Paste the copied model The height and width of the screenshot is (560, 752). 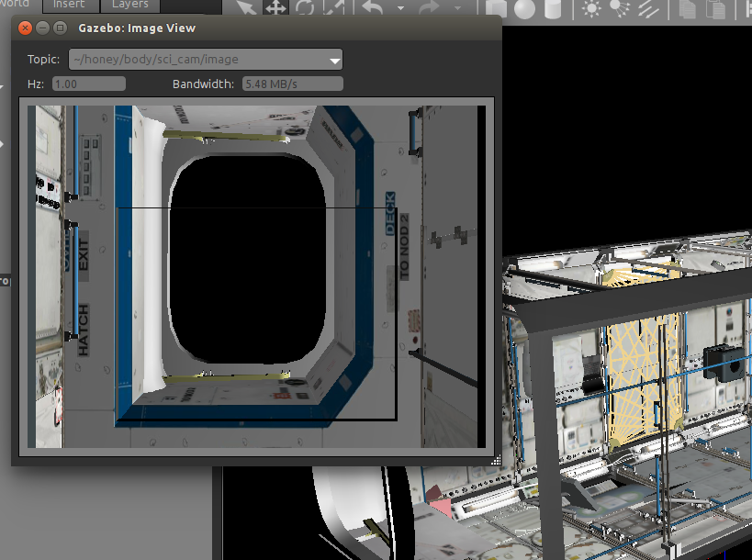point(716,6)
